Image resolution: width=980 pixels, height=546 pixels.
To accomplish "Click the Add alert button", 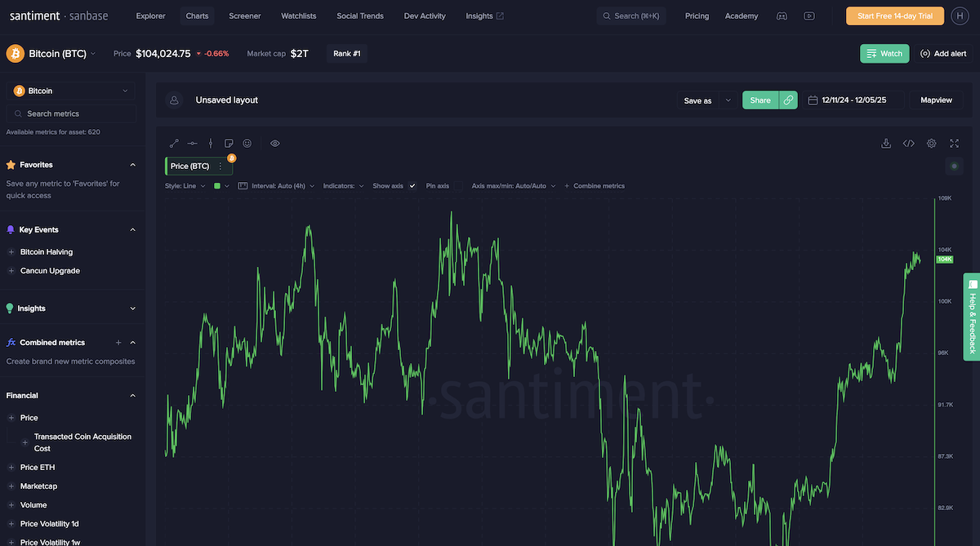I will point(943,54).
